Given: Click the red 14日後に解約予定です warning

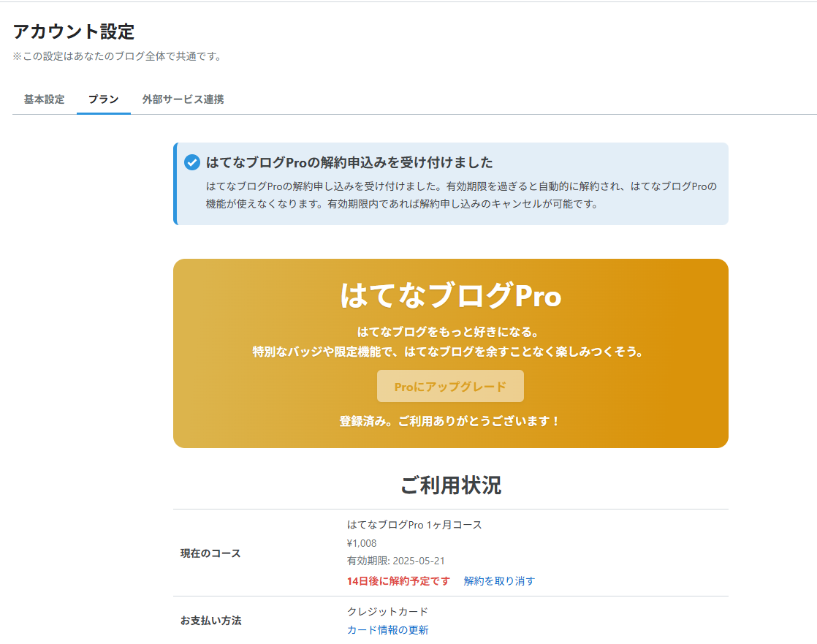Looking at the screenshot, I should tap(398, 581).
